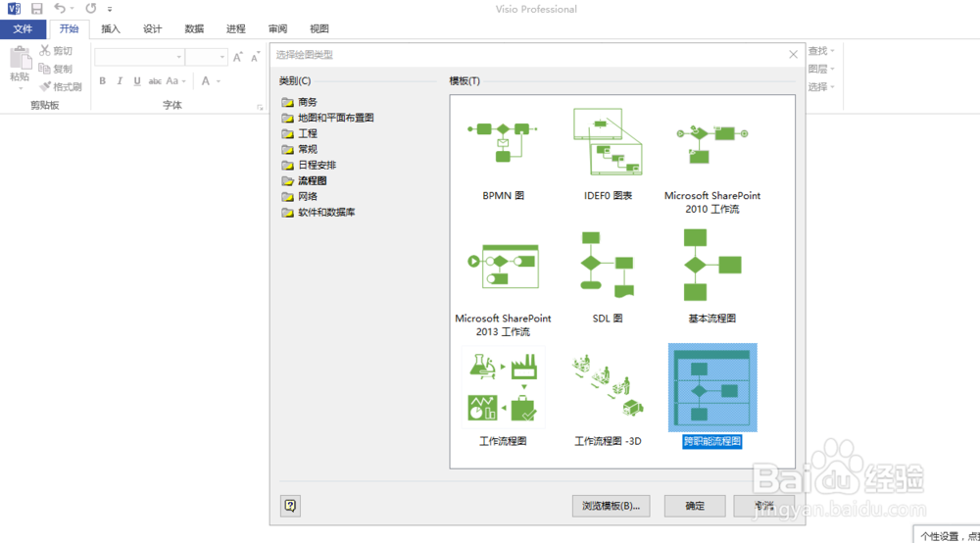Select the 商务 category folder
980x543 pixels.
[x=299, y=102]
